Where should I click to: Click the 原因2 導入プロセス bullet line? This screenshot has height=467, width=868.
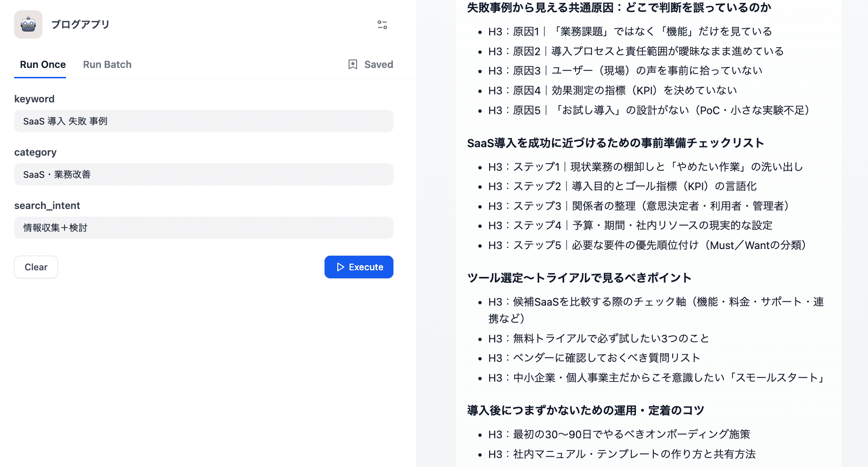(x=636, y=51)
